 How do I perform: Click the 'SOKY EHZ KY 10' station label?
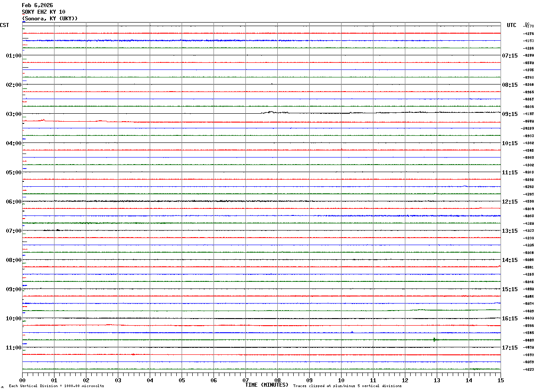pyautogui.click(x=43, y=12)
